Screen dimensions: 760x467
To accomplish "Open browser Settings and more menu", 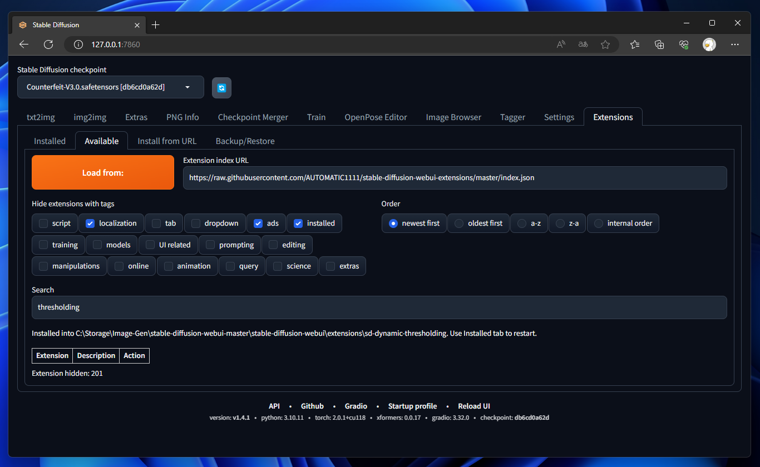I will point(735,44).
